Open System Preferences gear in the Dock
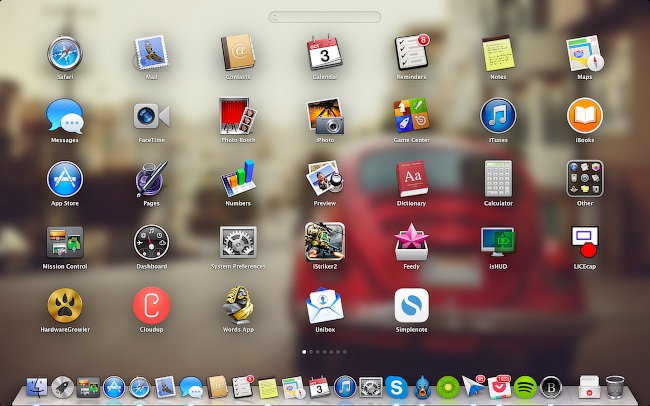The height and width of the screenshot is (406, 650). 371,387
